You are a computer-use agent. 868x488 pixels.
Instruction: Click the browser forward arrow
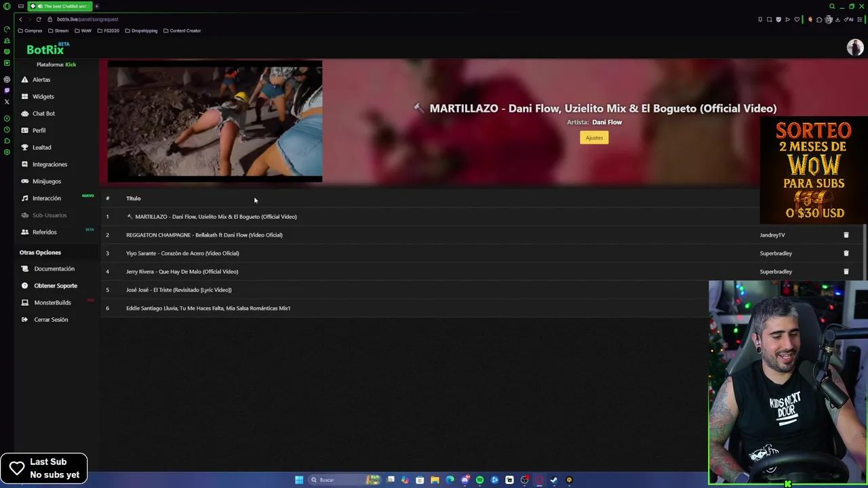point(29,19)
